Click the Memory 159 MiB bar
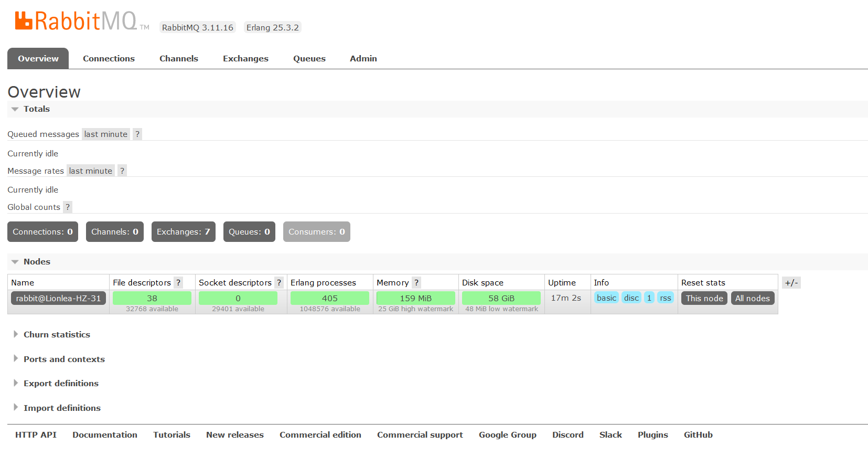Viewport: 868px width, 456px height. [416, 298]
